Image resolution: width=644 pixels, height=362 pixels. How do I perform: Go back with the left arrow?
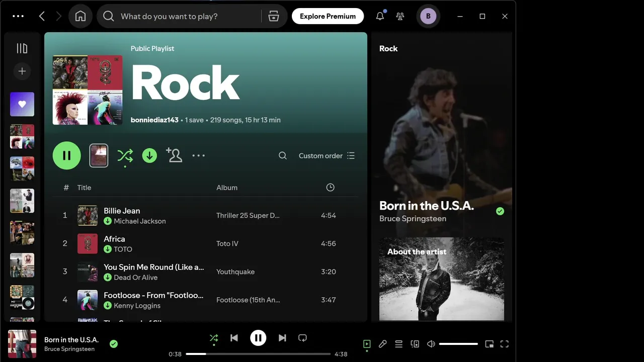click(x=42, y=16)
